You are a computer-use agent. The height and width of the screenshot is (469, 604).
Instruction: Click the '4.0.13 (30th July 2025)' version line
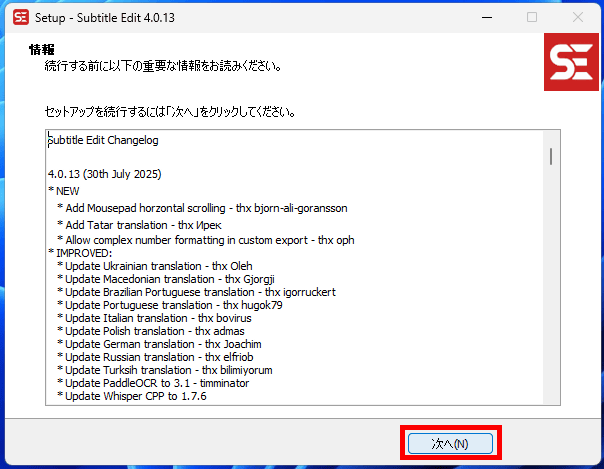click(x=104, y=174)
